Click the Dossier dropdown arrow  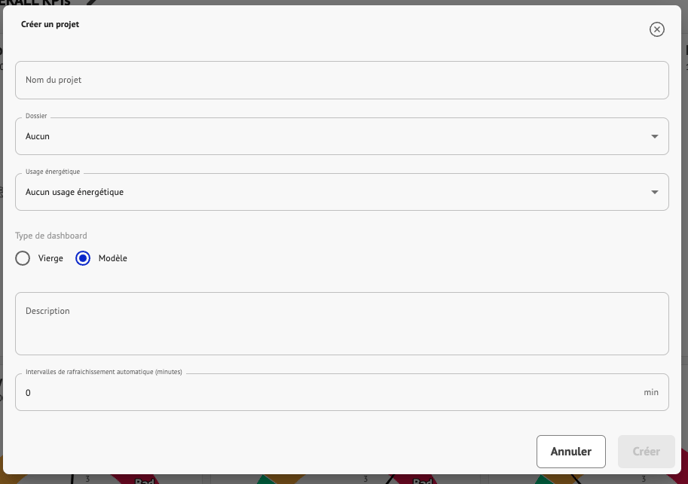[655, 136]
